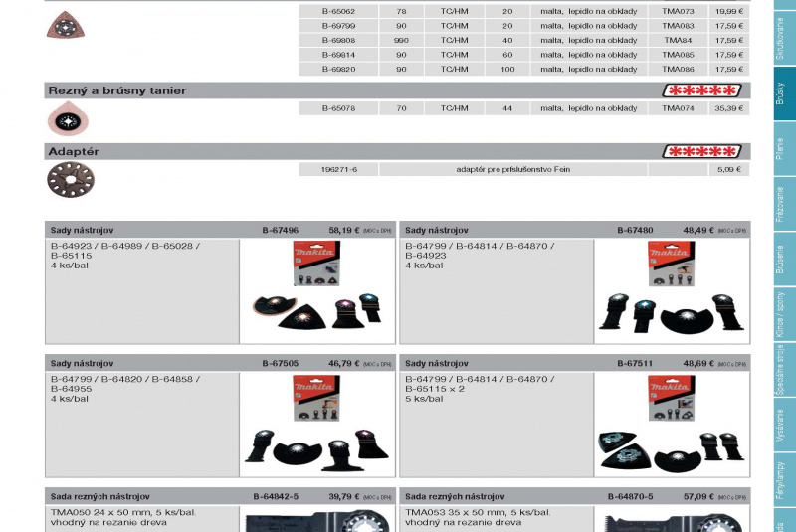Select the TMA086 code cell
This screenshot has width=796, height=532.
click(679, 69)
